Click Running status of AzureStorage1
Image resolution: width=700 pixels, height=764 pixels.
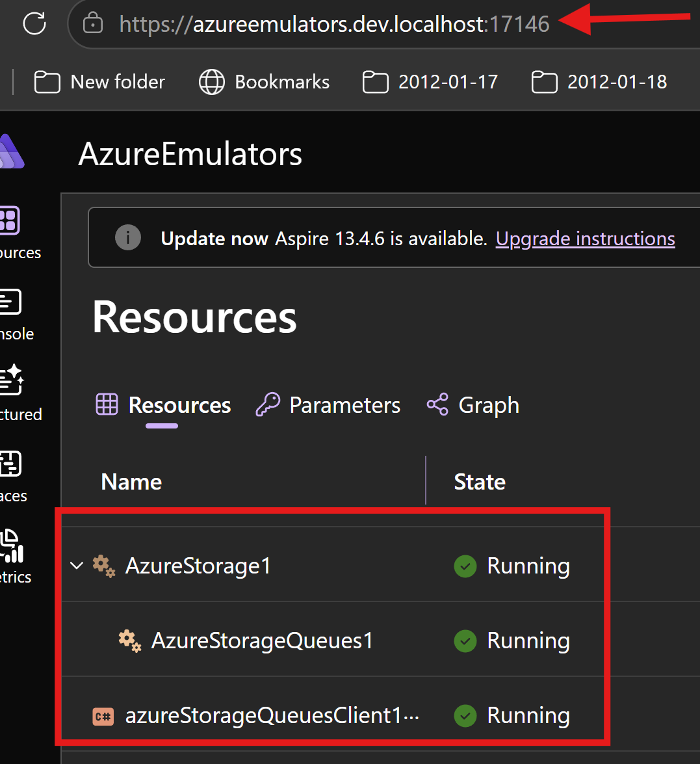528,566
